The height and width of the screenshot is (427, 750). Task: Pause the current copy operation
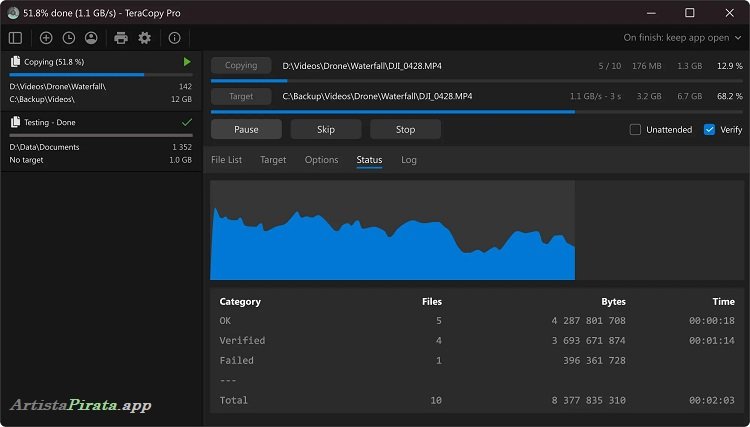246,130
